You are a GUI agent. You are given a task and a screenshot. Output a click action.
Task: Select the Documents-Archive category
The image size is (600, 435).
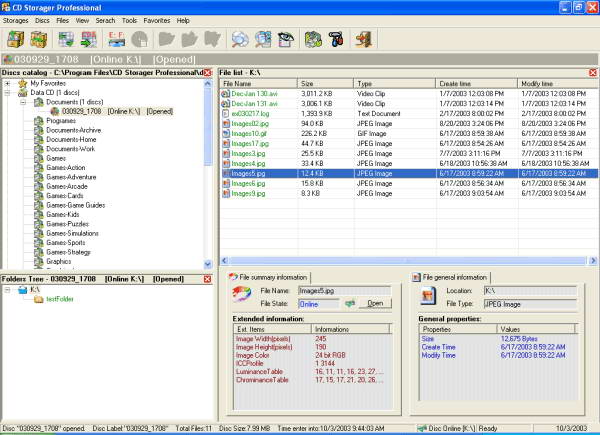tap(73, 130)
